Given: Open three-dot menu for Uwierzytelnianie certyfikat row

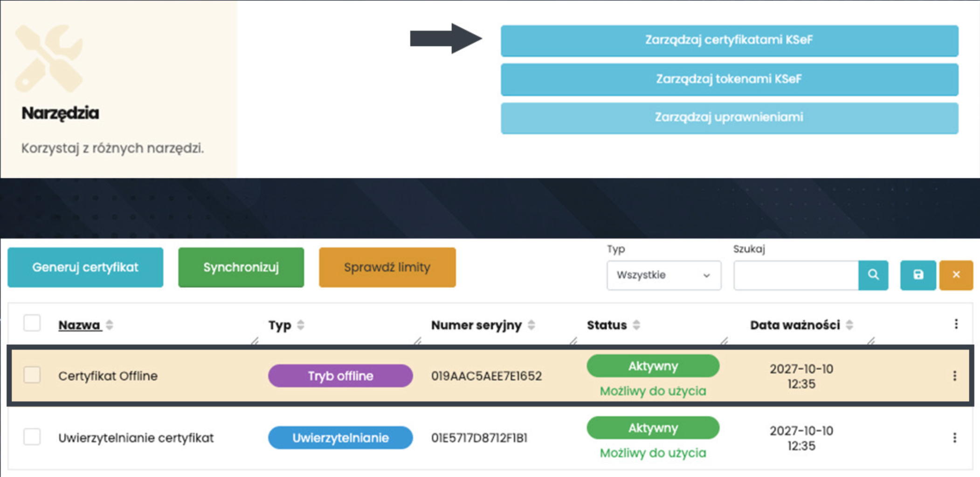Looking at the screenshot, I should (x=954, y=438).
